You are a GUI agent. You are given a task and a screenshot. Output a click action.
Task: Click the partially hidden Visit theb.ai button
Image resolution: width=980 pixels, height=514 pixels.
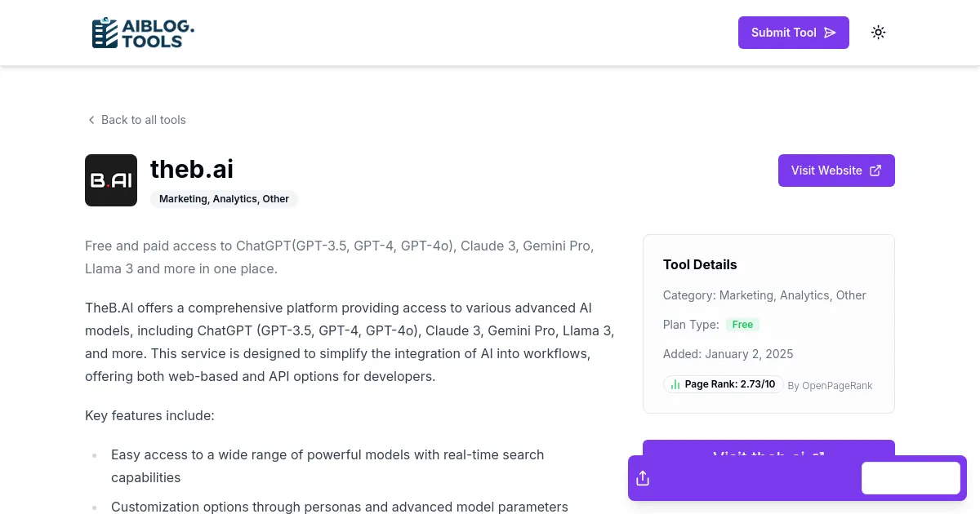[768, 448]
